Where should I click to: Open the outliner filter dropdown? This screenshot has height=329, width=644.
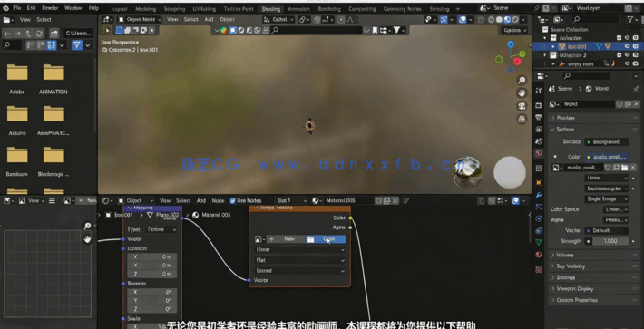pos(631,19)
